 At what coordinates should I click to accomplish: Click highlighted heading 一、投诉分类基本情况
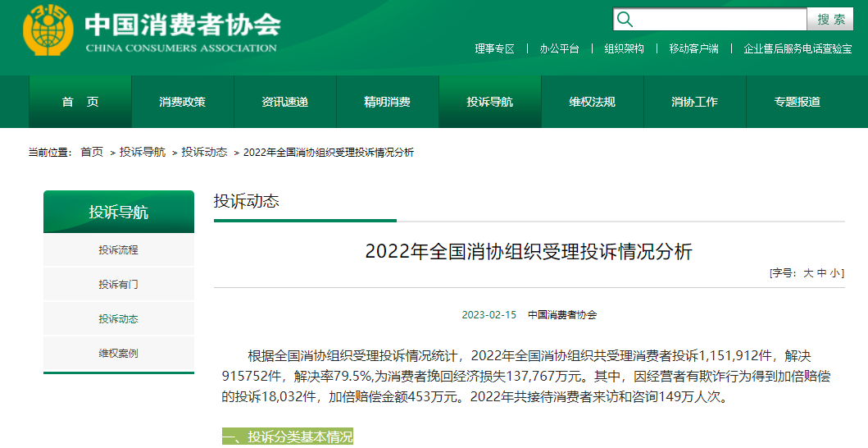click(x=288, y=437)
